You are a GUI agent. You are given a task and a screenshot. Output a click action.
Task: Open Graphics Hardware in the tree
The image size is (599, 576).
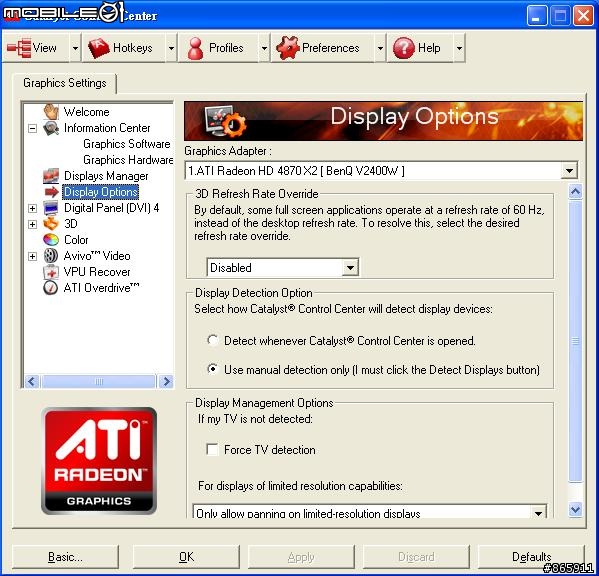point(128,160)
